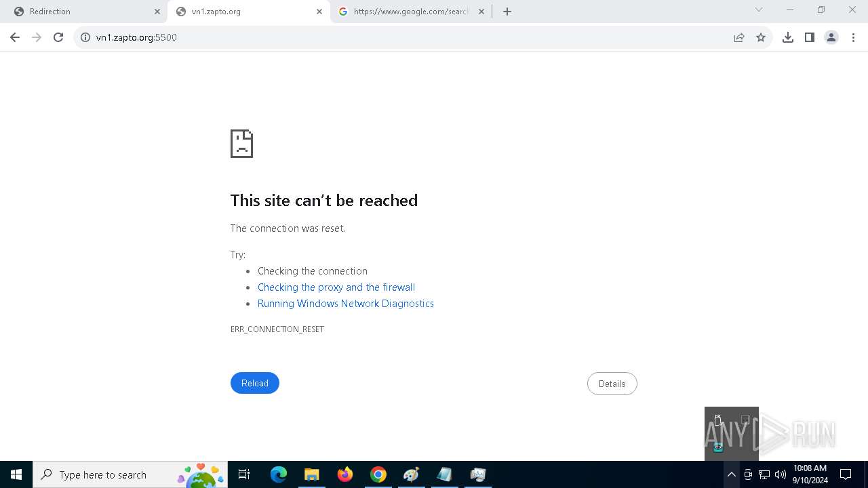Close the vn1.zapto.org tab
The height and width of the screenshot is (488, 868).
click(x=319, y=12)
